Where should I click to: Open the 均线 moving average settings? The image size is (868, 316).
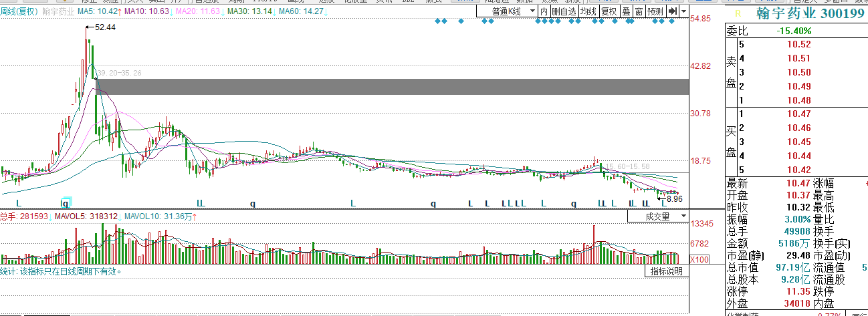(588, 11)
